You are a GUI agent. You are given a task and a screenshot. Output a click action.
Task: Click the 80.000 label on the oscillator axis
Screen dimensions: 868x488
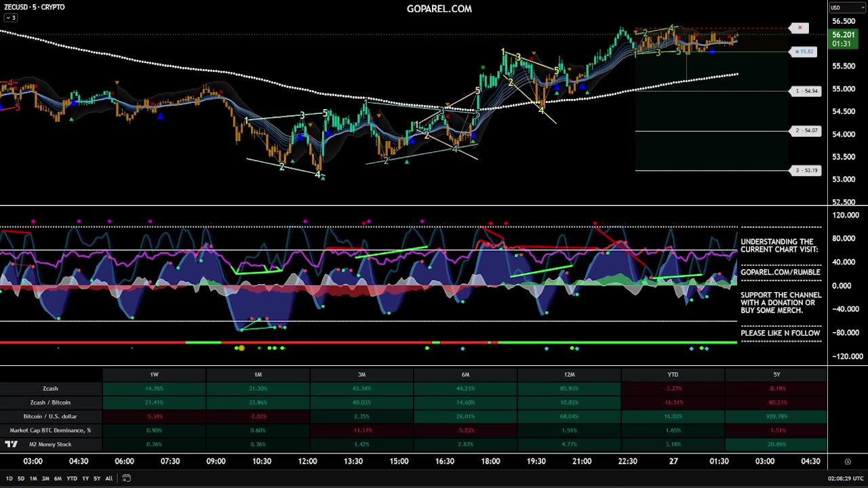pos(845,239)
